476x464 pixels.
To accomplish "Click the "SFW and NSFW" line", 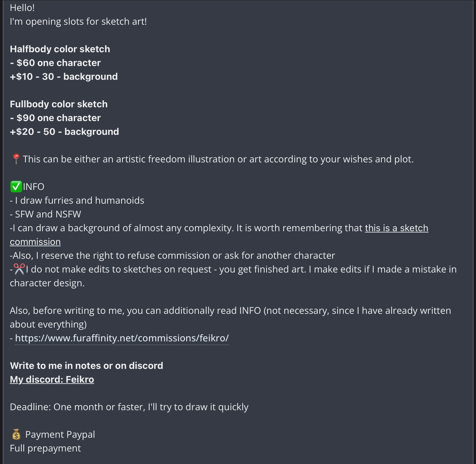I will click(x=48, y=214).
